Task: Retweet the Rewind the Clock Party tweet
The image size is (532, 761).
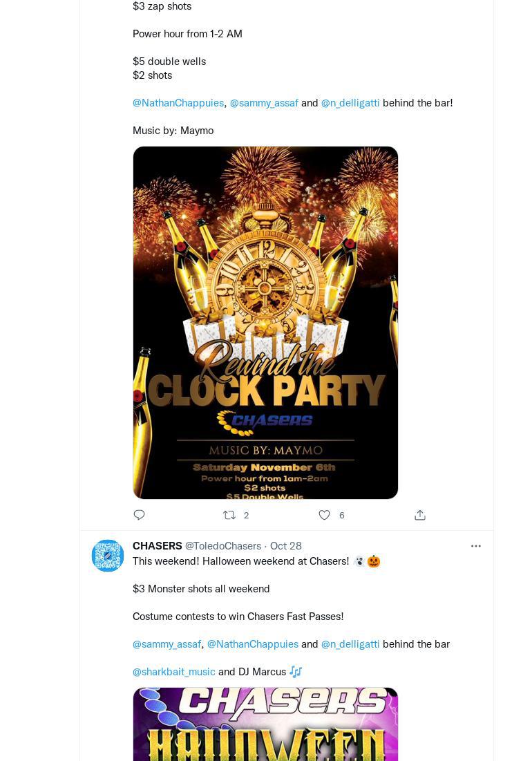Action: pos(229,515)
